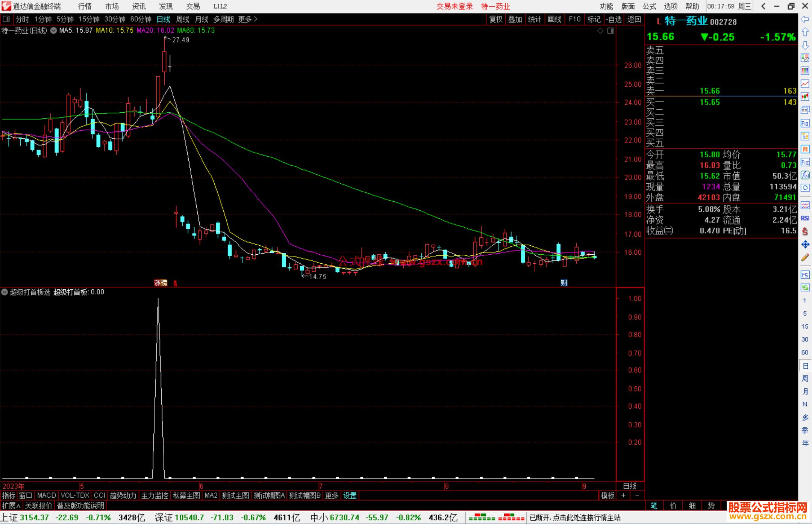Expand the 更多 periods chevron
Image resolution: width=812 pixels, height=524 pixels.
coord(256,19)
